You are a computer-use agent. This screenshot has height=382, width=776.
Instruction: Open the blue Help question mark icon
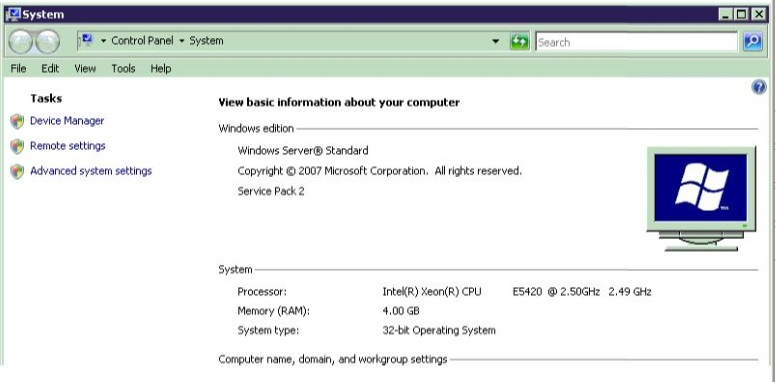[x=759, y=88]
